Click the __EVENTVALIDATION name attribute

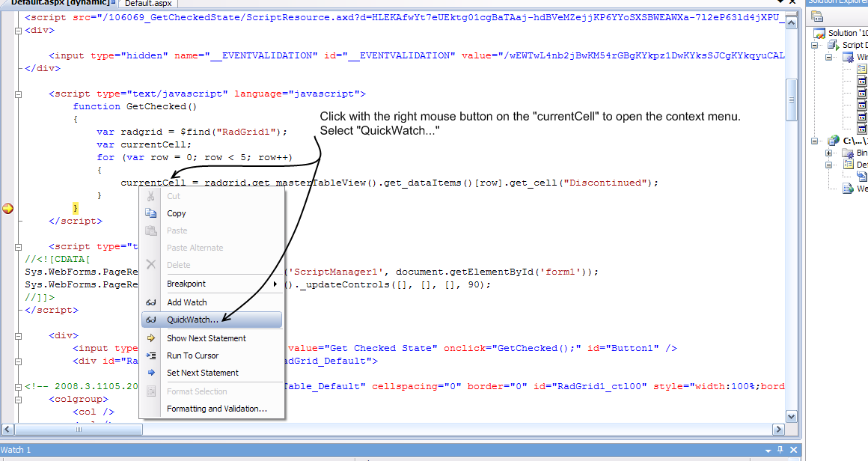point(246,55)
